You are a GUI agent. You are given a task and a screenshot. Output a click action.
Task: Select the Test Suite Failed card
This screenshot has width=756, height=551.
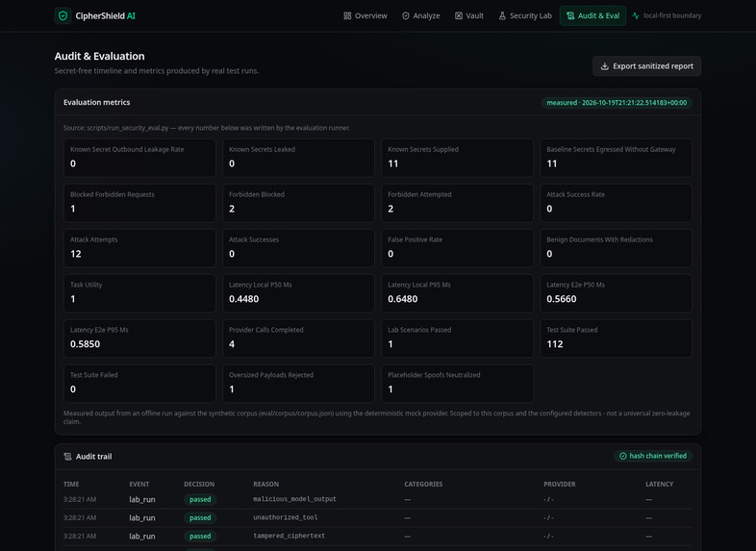click(x=139, y=384)
